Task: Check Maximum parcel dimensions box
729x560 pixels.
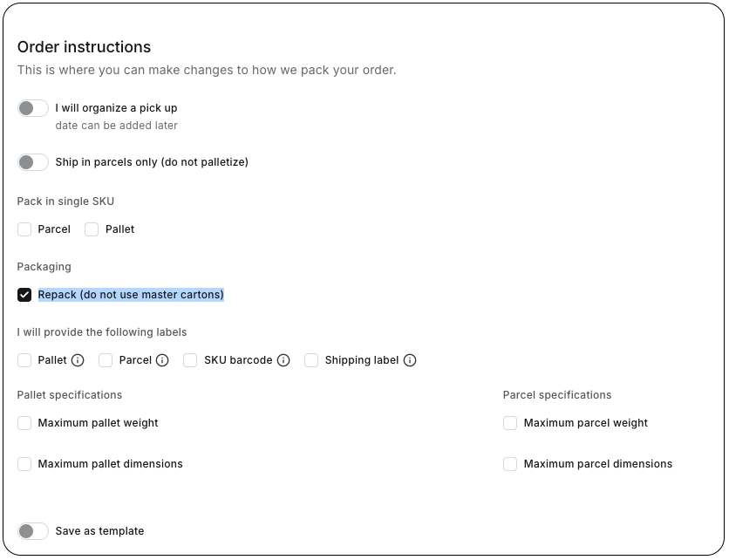Action: click(x=510, y=464)
